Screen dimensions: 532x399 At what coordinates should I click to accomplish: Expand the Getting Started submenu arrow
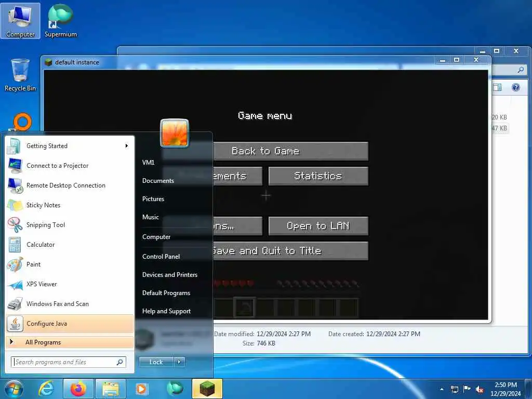tap(127, 146)
